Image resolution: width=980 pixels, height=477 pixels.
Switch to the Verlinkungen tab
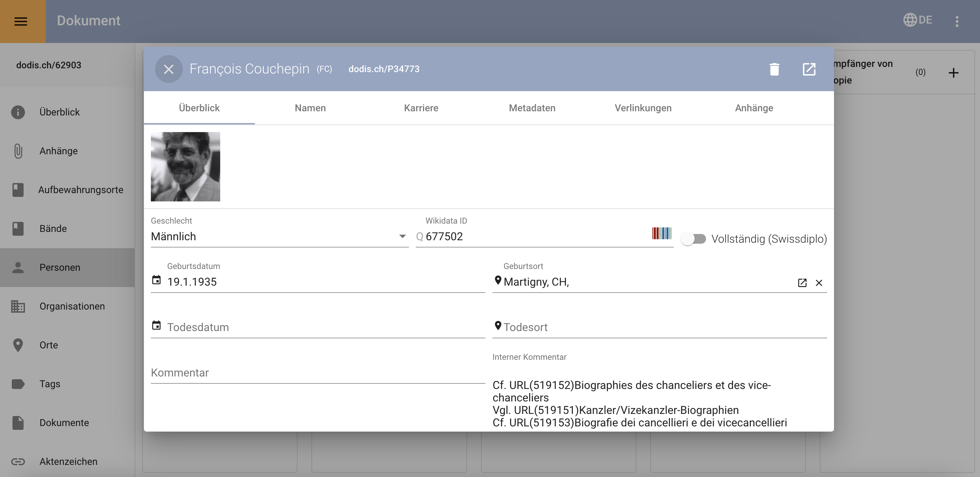tap(643, 108)
